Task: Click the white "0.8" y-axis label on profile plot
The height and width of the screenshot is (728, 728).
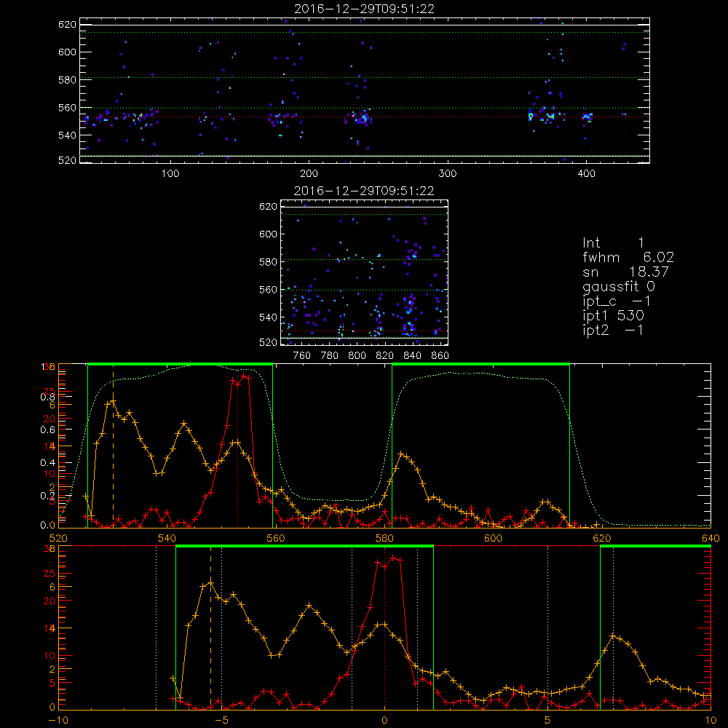Action: 47,397
